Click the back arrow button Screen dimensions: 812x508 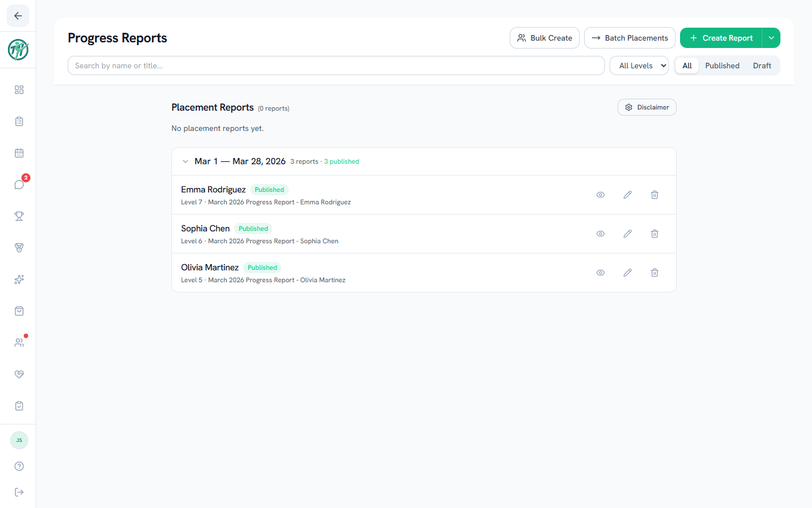click(x=18, y=16)
